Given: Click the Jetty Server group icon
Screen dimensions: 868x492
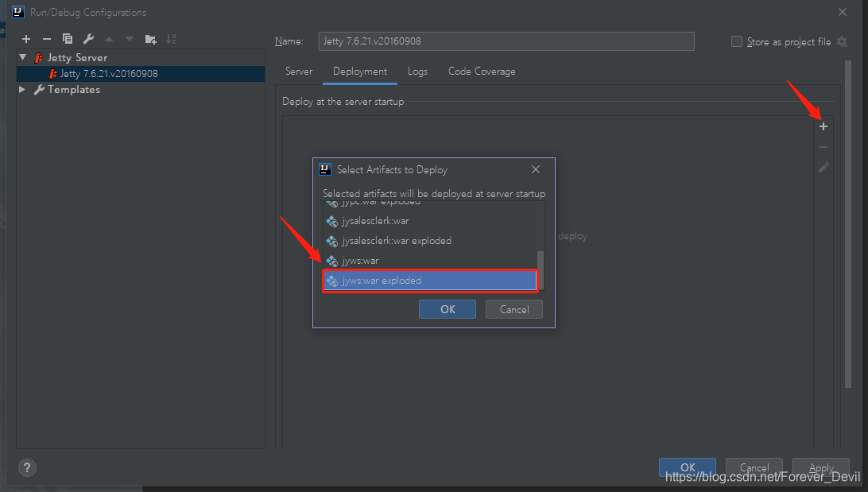Looking at the screenshot, I should pyautogui.click(x=39, y=57).
